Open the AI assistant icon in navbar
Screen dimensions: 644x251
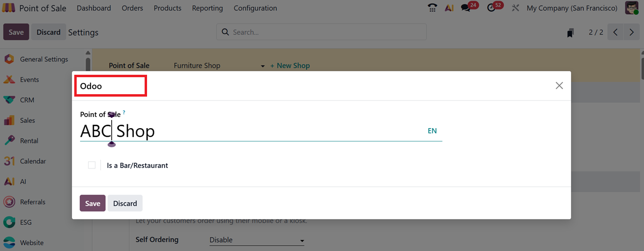tap(449, 8)
